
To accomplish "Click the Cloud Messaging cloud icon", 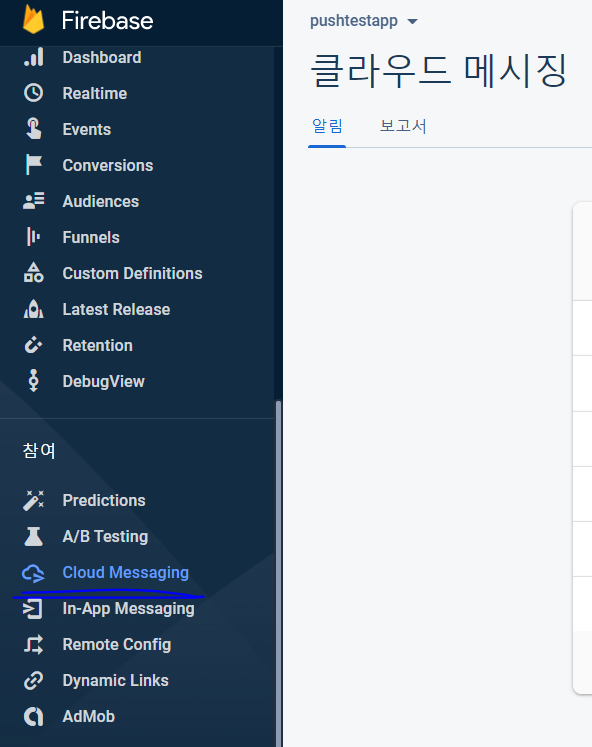I will [33, 573].
